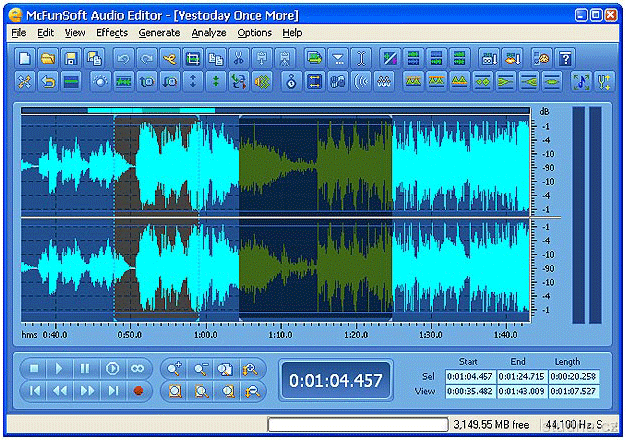Click the 1:30.0 mark on the time ruler
The width and height of the screenshot is (626, 440).
coord(431,335)
